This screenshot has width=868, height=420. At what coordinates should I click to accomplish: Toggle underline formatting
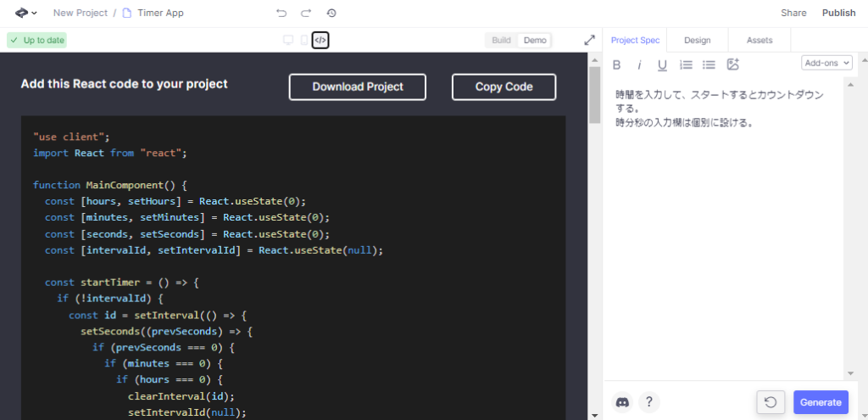tap(663, 64)
